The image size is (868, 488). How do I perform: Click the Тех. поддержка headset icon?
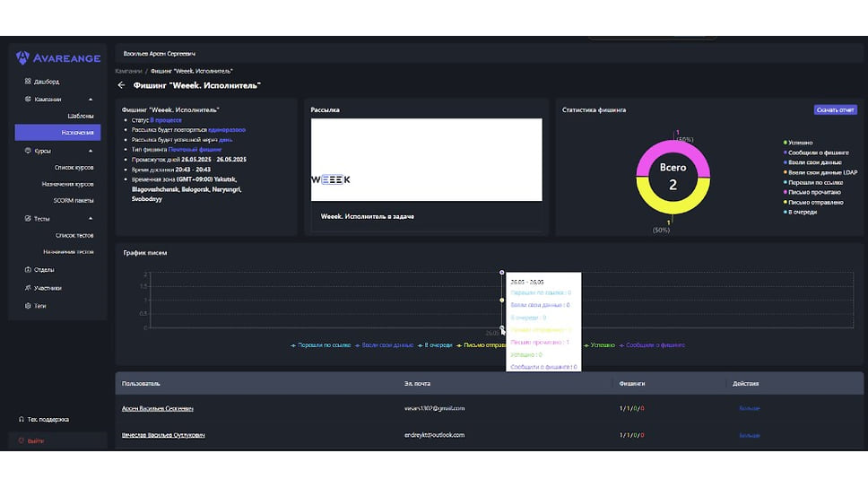[21, 419]
